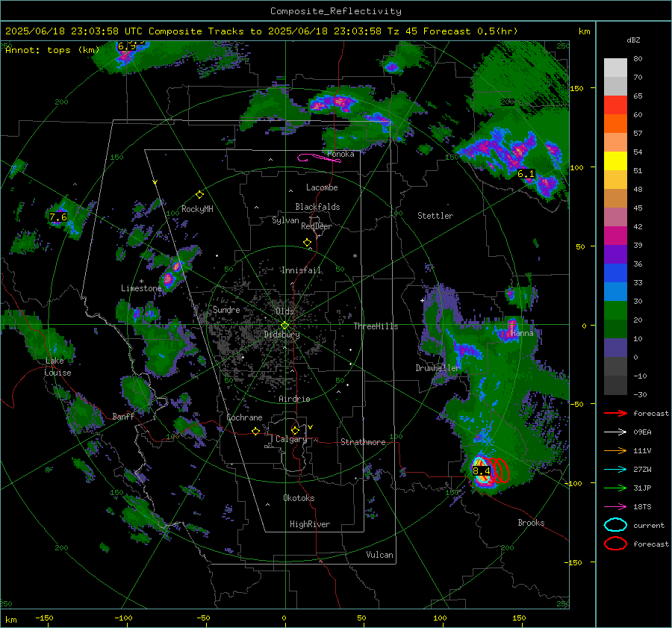672x628 pixels.
Task: Click the dBZ heading above the color scale
Action: [x=633, y=40]
